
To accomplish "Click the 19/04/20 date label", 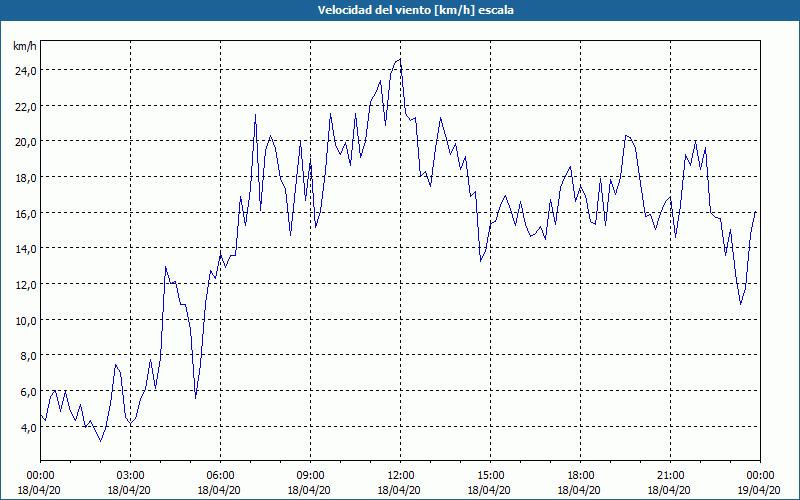I will coord(760,490).
